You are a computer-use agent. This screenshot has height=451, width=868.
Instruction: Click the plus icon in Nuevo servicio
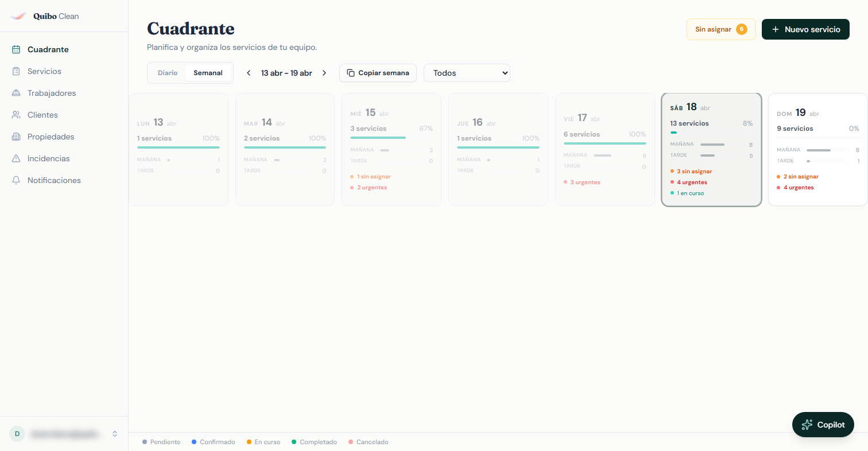pyautogui.click(x=776, y=29)
